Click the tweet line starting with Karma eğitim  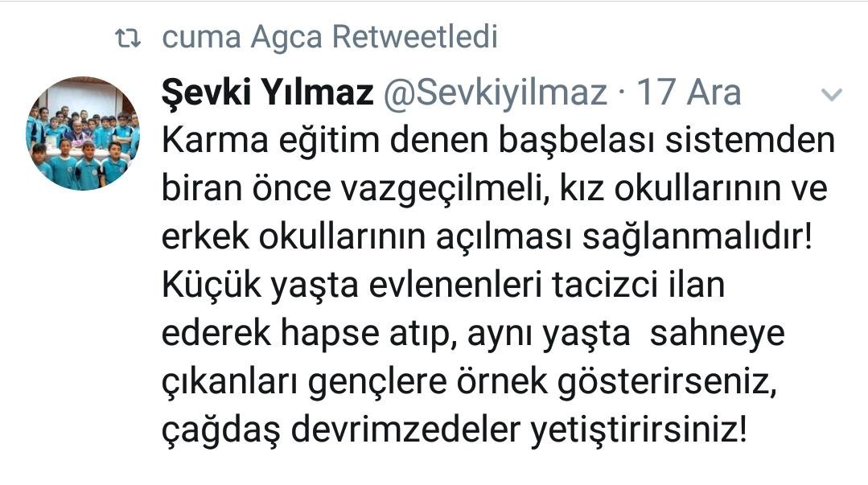[x=498, y=141]
